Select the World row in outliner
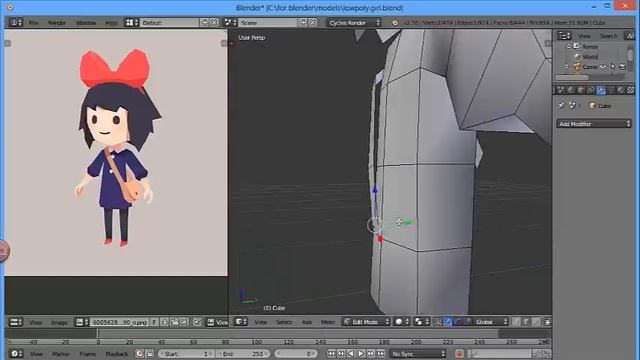Screen dimensions: 640x360 590,57
